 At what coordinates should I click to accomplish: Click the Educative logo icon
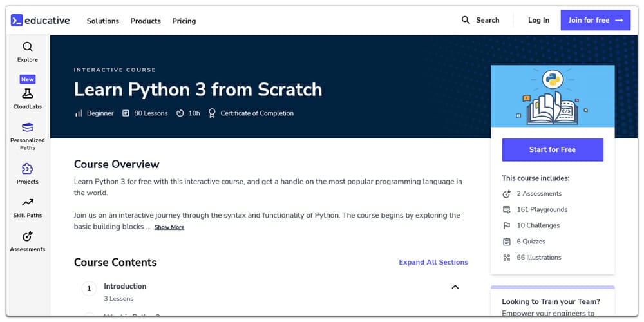coord(17,21)
